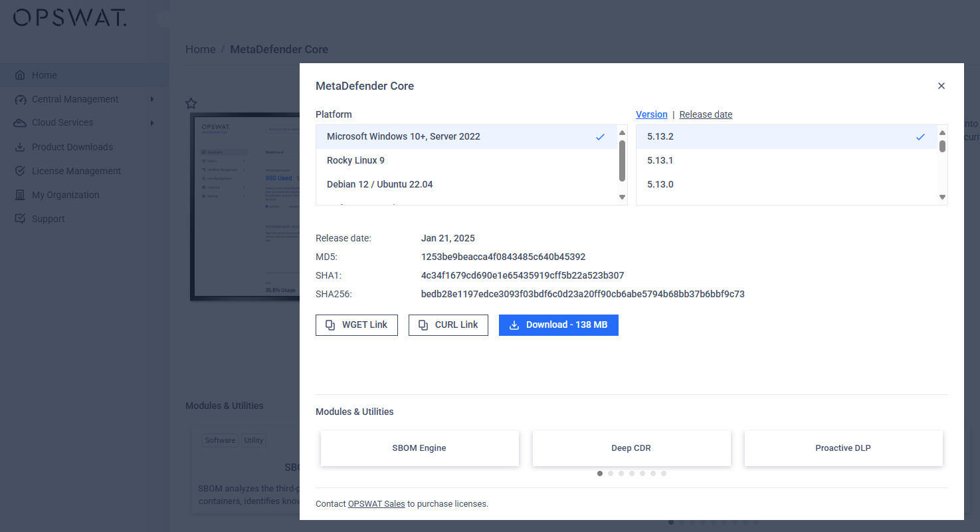
Task: Click the SHA256 hash value
Action: coord(583,294)
